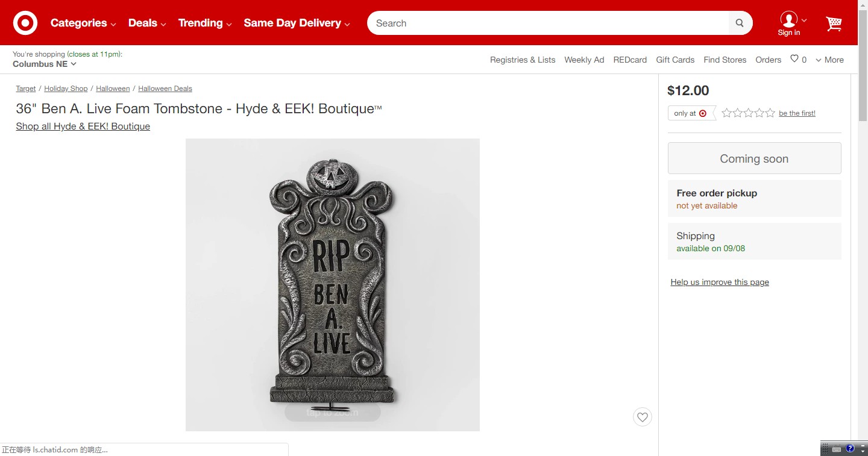Click the heart favorites icon near Orders
868x456 pixels.
coord(794,59)
